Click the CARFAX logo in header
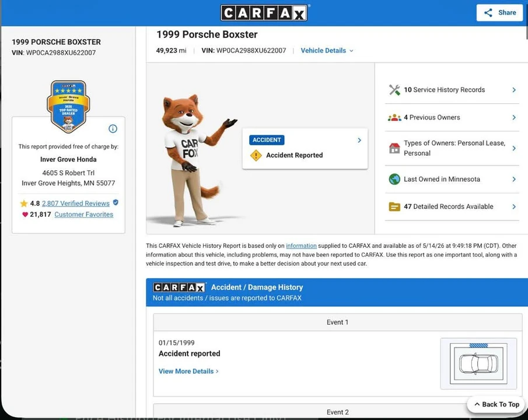Viewport: 528px width, 420px height. pos(264,13)
